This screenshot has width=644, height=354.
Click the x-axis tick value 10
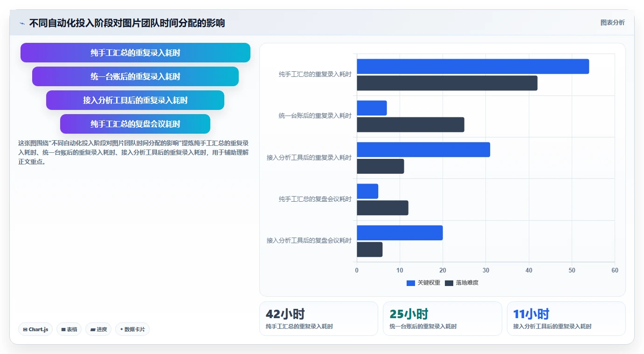tap(400, 270)
